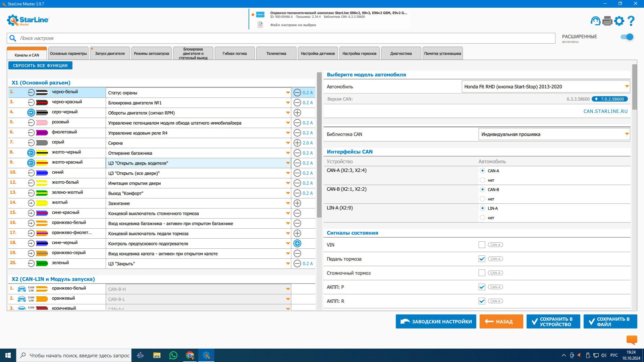Image resolution: width=644 pixels, height=362 pixels.
Task: Select нет radio under LIN-A interface
Action: coord(482,218)
